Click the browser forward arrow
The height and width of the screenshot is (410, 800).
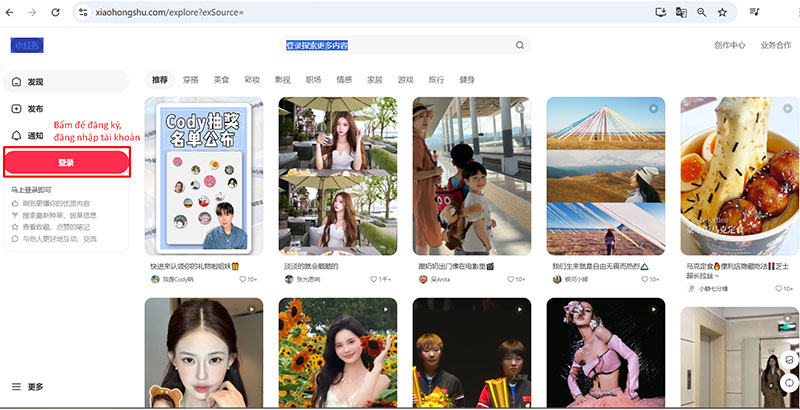point(33,12)
